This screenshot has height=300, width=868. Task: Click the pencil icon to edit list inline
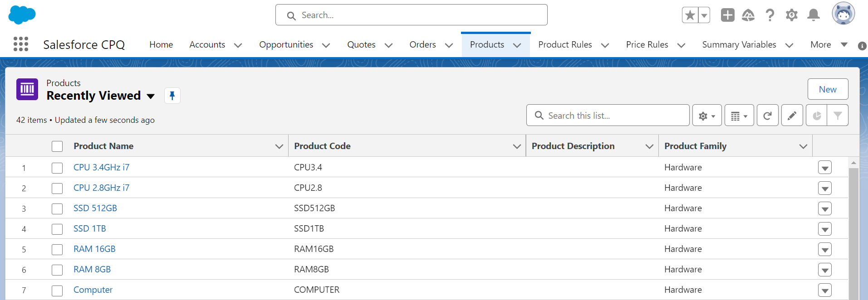point(792,116)
